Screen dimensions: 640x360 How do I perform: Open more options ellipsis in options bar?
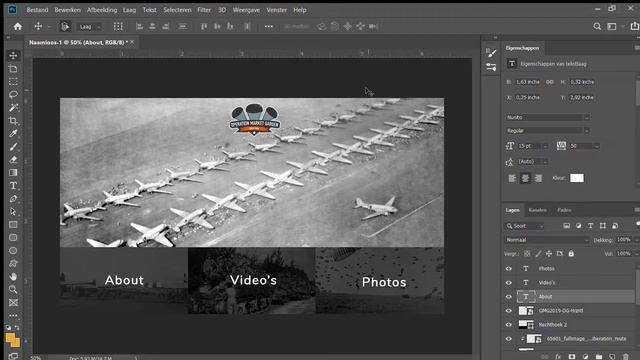click(269, 27)
